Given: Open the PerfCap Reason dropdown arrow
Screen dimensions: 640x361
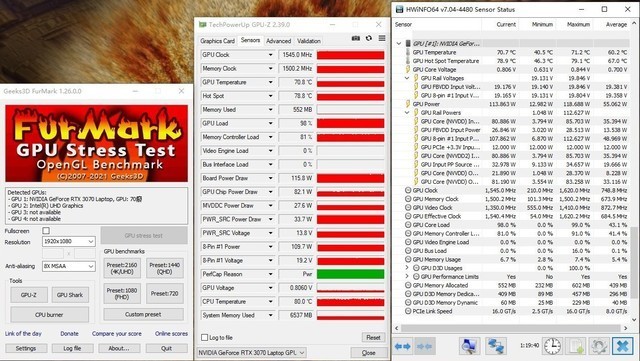Looking at the screenshot, I should tap(270, 274).
